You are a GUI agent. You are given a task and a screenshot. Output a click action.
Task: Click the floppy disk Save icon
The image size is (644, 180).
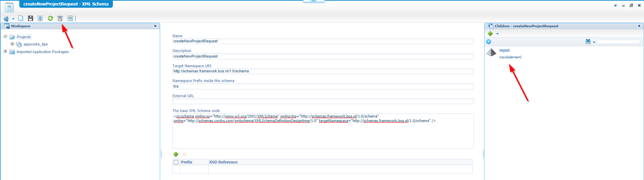pyautogui.click(x=30, y=18)
